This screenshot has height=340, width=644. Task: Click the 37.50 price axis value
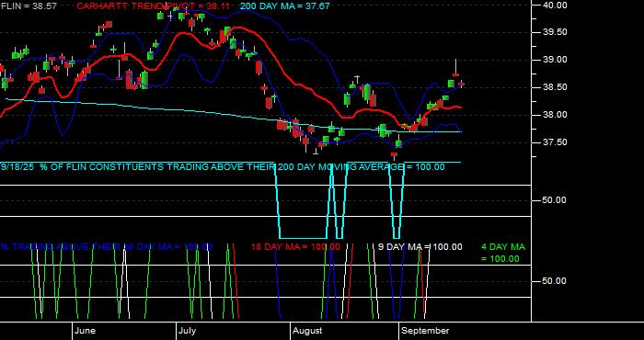(556, 142)
